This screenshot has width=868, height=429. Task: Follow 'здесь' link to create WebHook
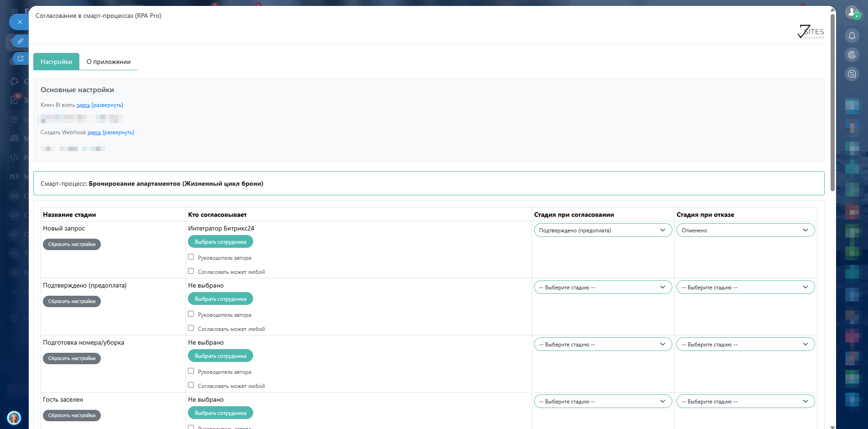pyautogui.click(x=94, y=132)
